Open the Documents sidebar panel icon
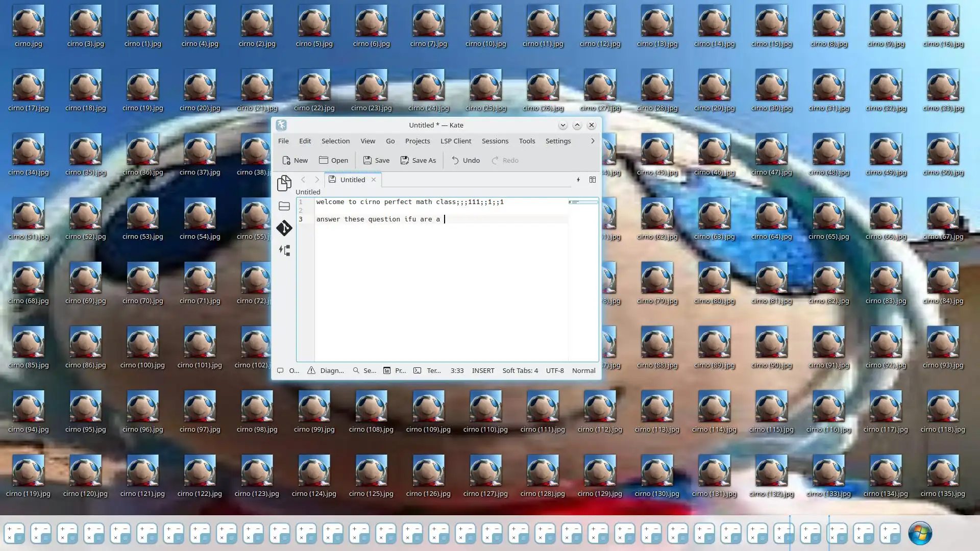This screenshot has height=551, width=980. pos(284,183)
